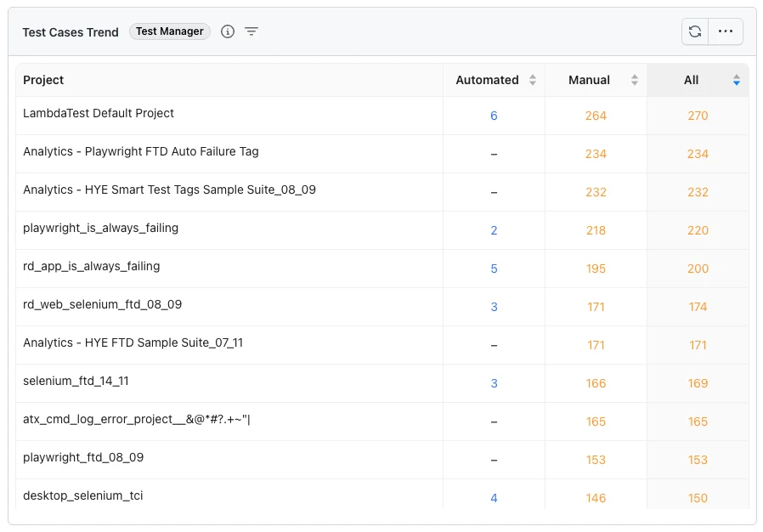Open All count 169 for selenium_ftd_14_11
Image resolution: width=763 pixels, height=532 pixels.
[698, 383]
